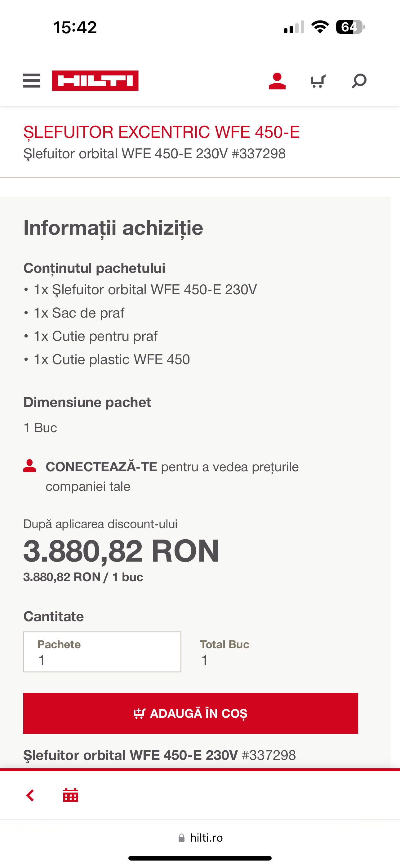
Task: Go back using the red chevron arrow
Action: (x=30, y=795)
